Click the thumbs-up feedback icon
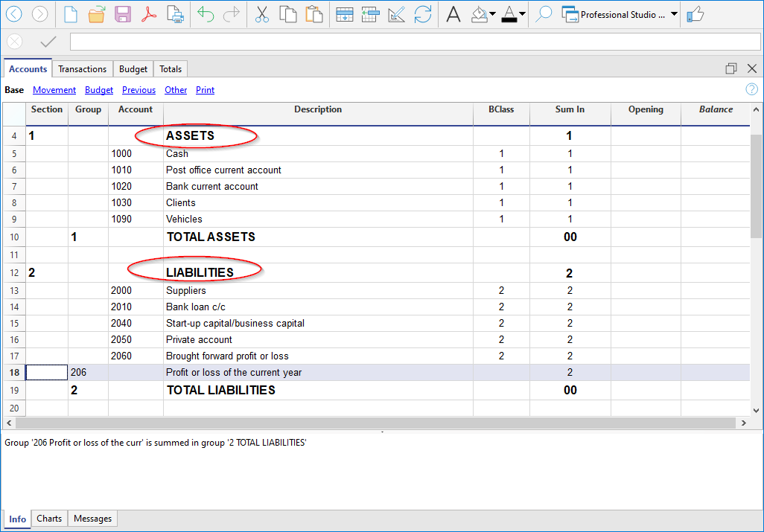Screen dimensions: 764x532 coord(695,14)
